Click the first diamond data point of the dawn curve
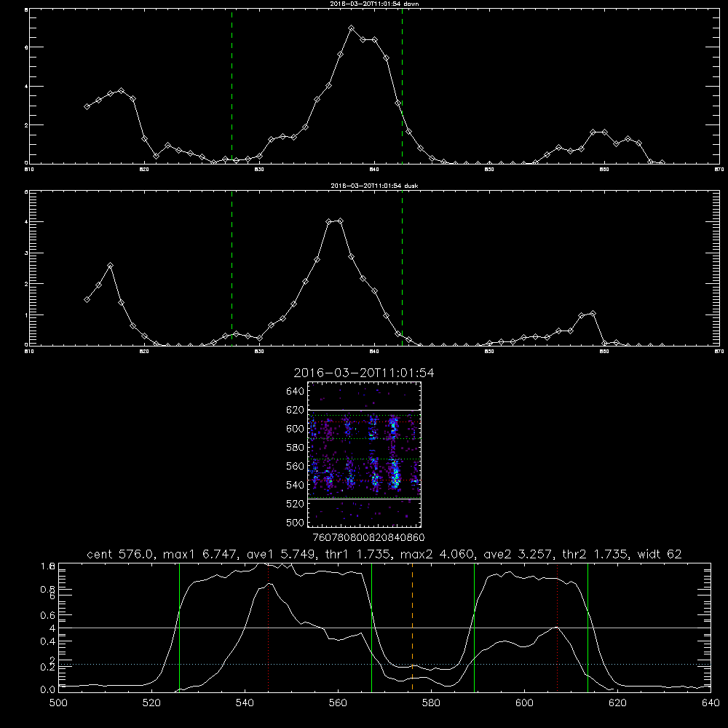728x728 pixels. 87,107
